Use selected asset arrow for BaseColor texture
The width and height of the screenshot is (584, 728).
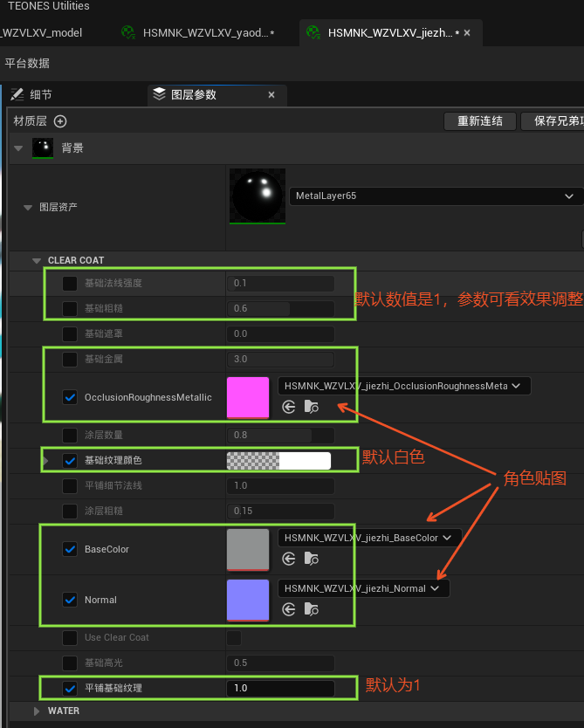click(289, 559)
